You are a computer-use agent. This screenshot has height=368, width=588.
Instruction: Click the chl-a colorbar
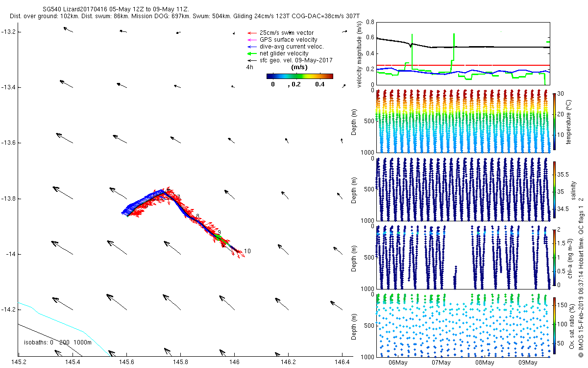click(554, 257)
